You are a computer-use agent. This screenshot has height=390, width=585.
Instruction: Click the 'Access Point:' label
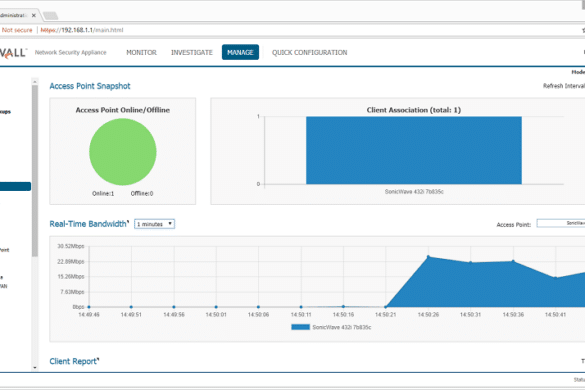tap(513, 225)
